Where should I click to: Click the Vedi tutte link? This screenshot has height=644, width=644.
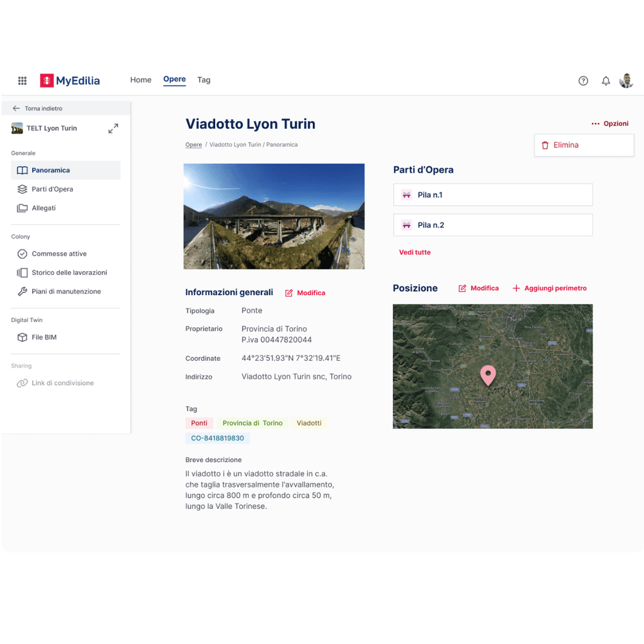click(x=415, y=252)
